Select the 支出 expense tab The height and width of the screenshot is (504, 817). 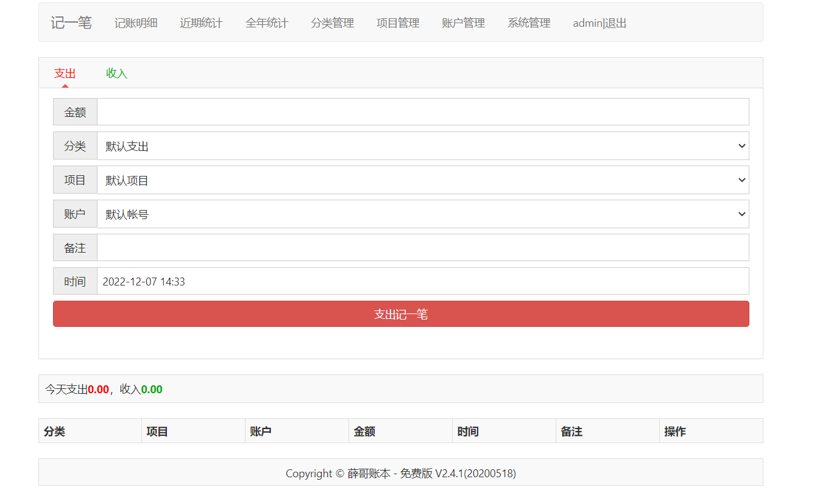click(x=65, y=73)
